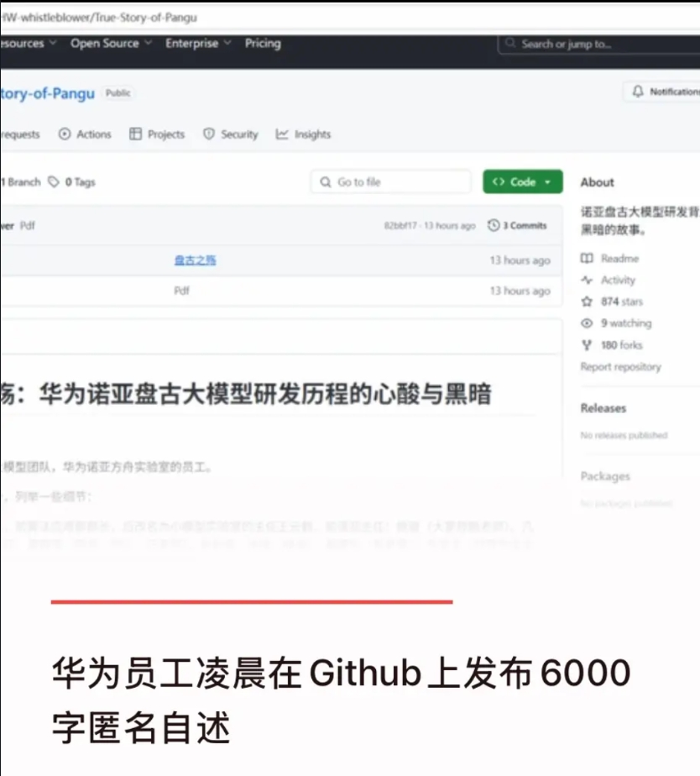This screenshot has height=776, width=700.
Task: Open the Packages section heading
Action: point(605,476)
